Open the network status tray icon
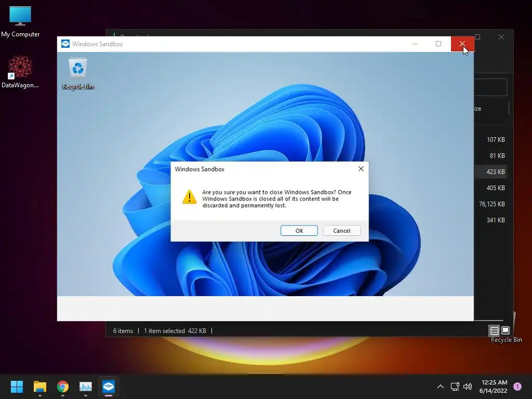532x399 pixels. 455,387
